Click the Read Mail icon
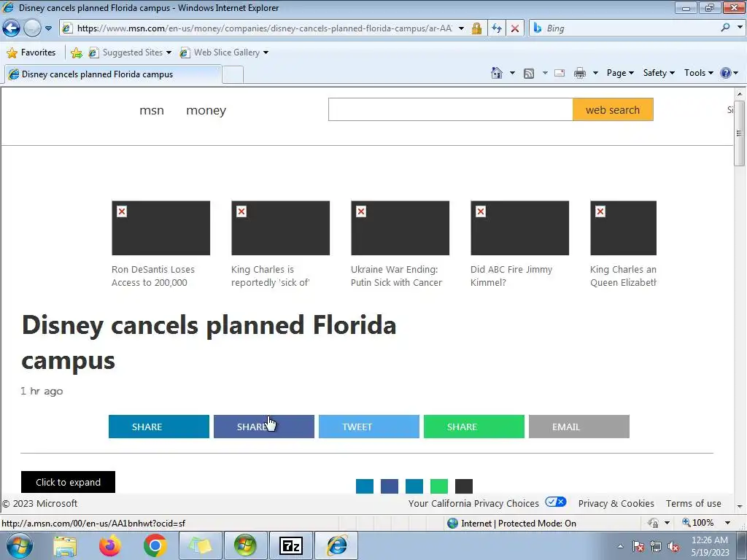Image resolution: width=747 pixels, height=560 pixels. pyautogui.click(x=560, y=73)
